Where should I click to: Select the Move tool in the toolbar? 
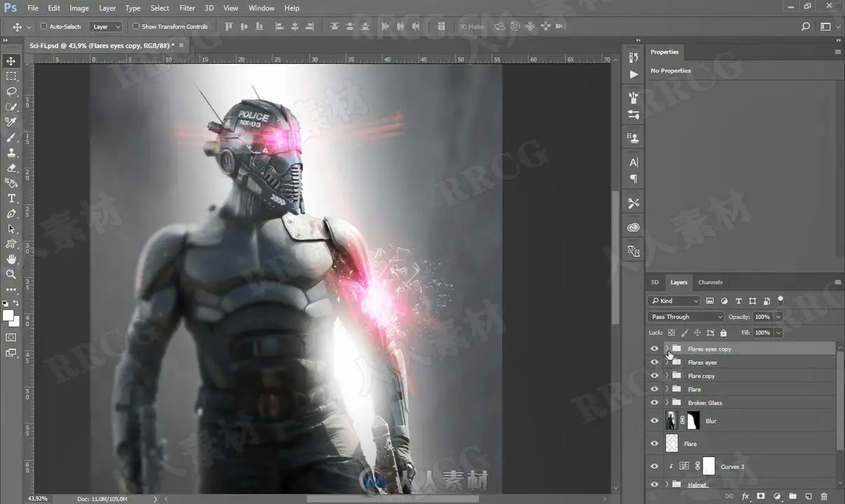pos(11,62)
